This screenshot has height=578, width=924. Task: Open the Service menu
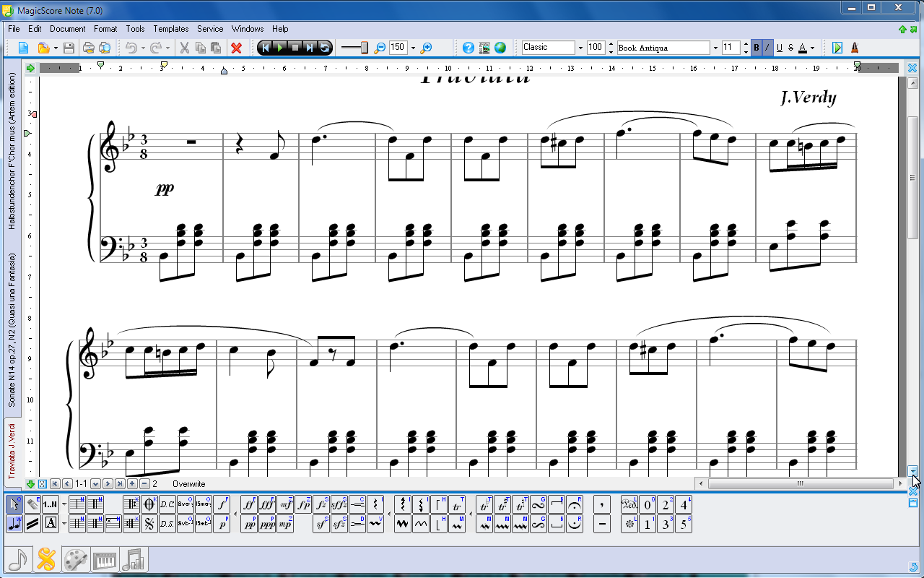click(x=210, y=29)
